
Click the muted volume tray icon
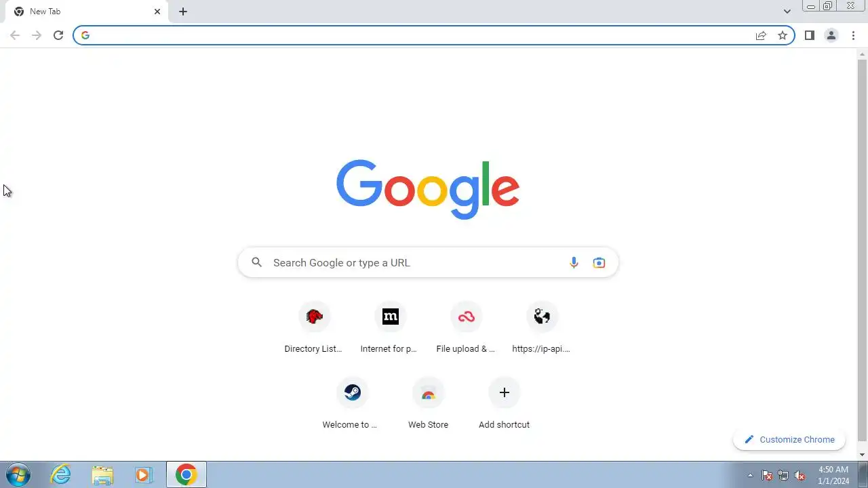point(800,475)
